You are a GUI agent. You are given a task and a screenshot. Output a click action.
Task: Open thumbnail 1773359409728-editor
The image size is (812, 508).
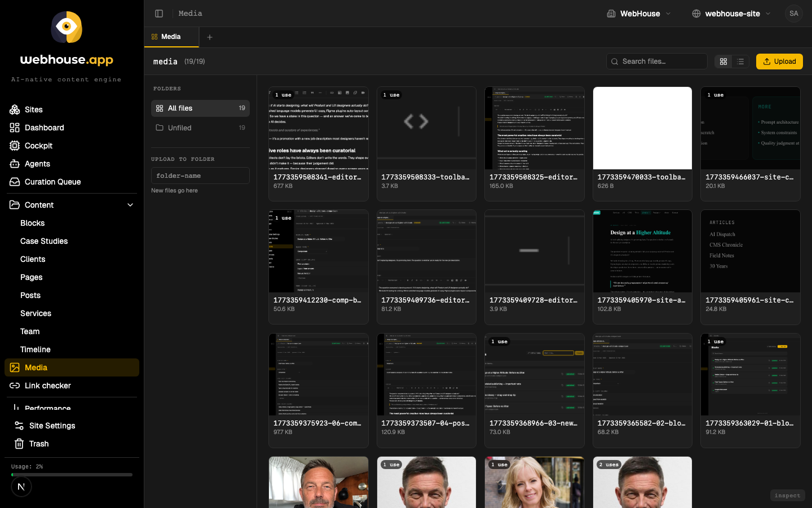[x=535, y=251]
